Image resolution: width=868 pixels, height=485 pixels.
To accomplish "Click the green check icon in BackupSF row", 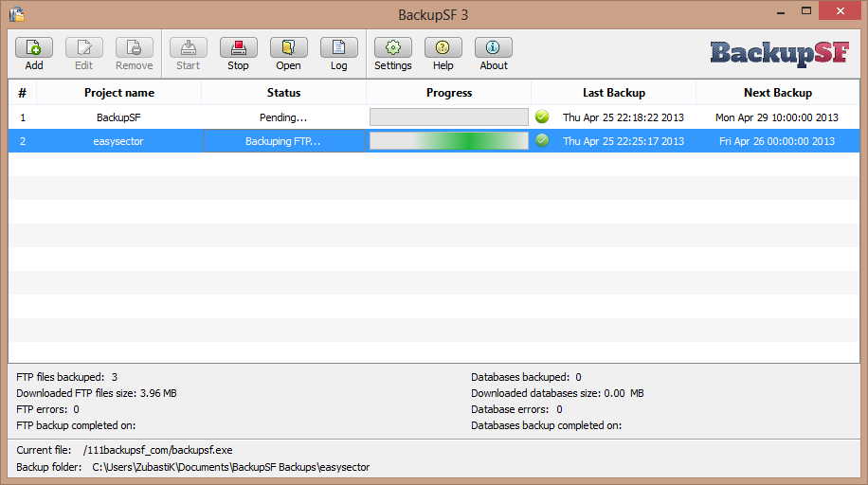I will (542, 117).
